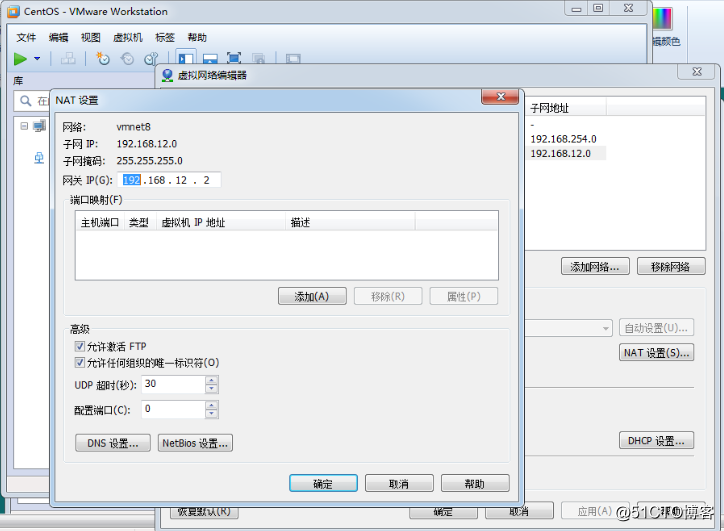Screen dimensions: 724x531
Task: Cancel the NAT settings dialog with 取消
Action: [399, 483]
